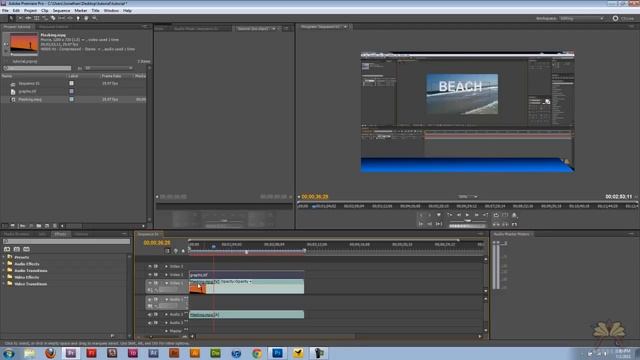The image size is (640, 360).
Task: Click the Play button in Program monitor
Action: (467, 215)
